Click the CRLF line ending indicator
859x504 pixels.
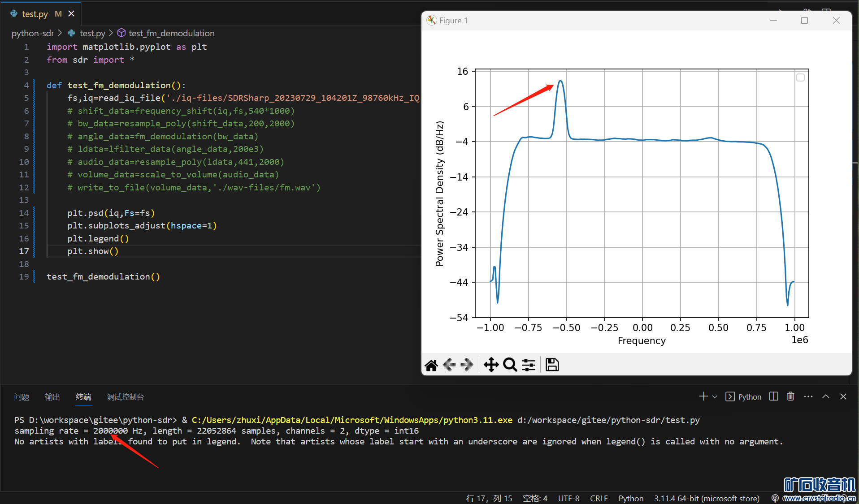(599, 498)
